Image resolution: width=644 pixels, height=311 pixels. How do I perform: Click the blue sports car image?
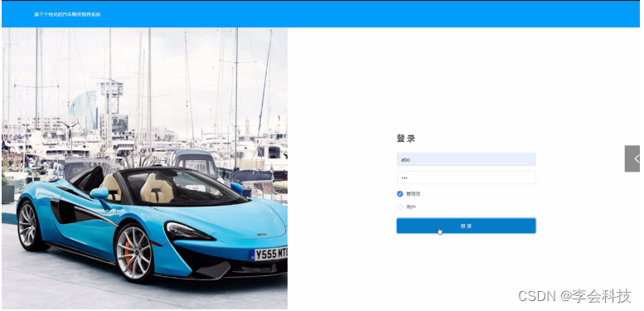(x=144, y=168)
